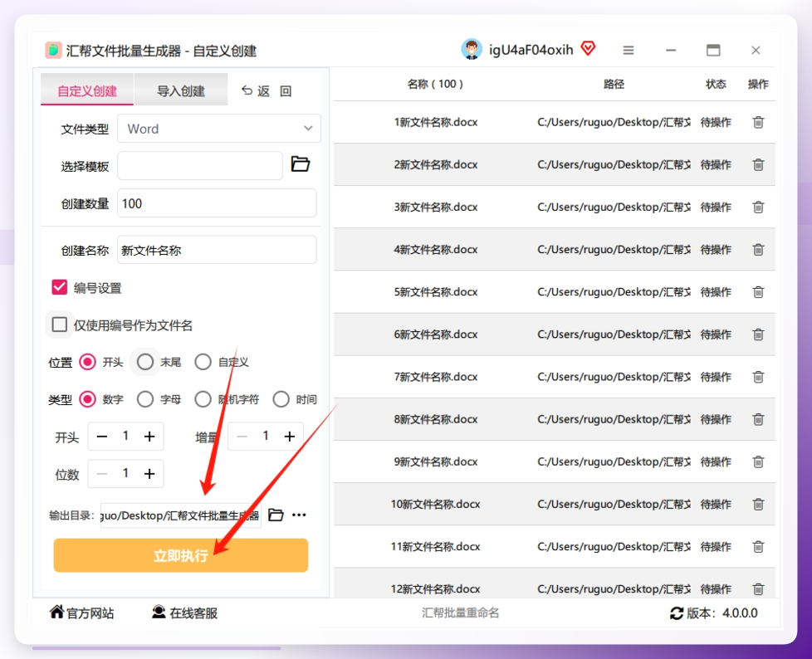
Task: Delete row 12新文件名称.docx with trash icon
Action: (758, 589)
